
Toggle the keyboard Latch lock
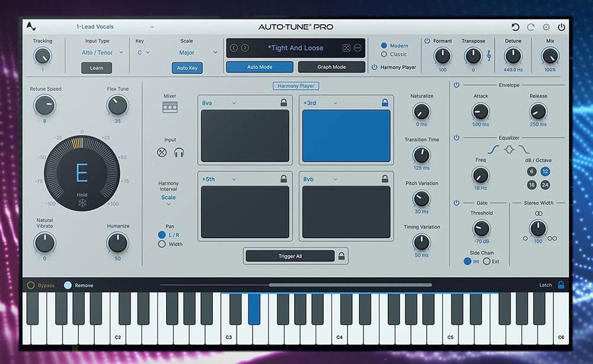tap(561, 285)
